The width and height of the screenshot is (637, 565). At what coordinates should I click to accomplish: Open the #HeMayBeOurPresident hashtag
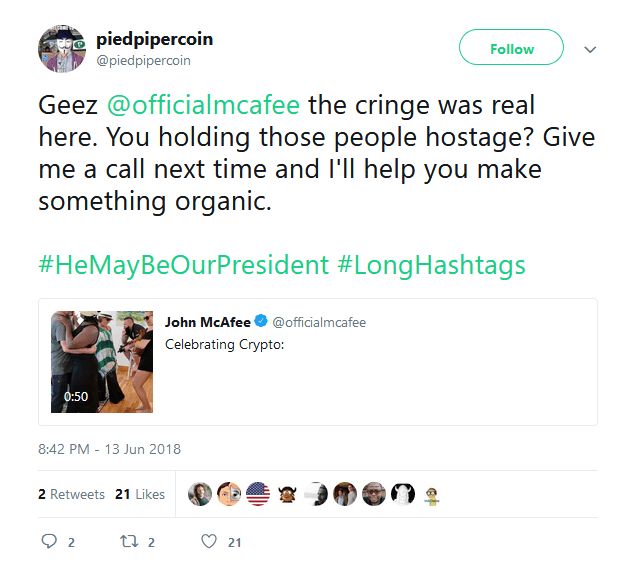[x=183, y=265]
